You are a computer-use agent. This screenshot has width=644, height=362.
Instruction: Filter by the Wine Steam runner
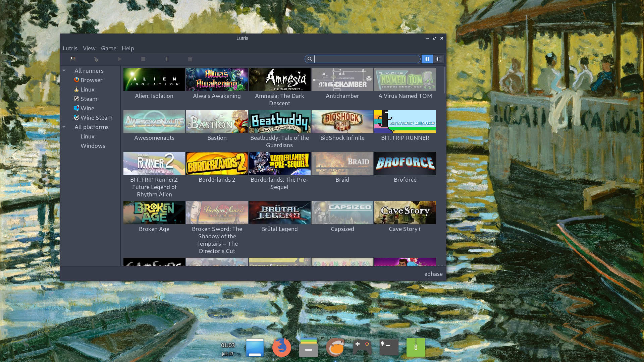[96, 118]
